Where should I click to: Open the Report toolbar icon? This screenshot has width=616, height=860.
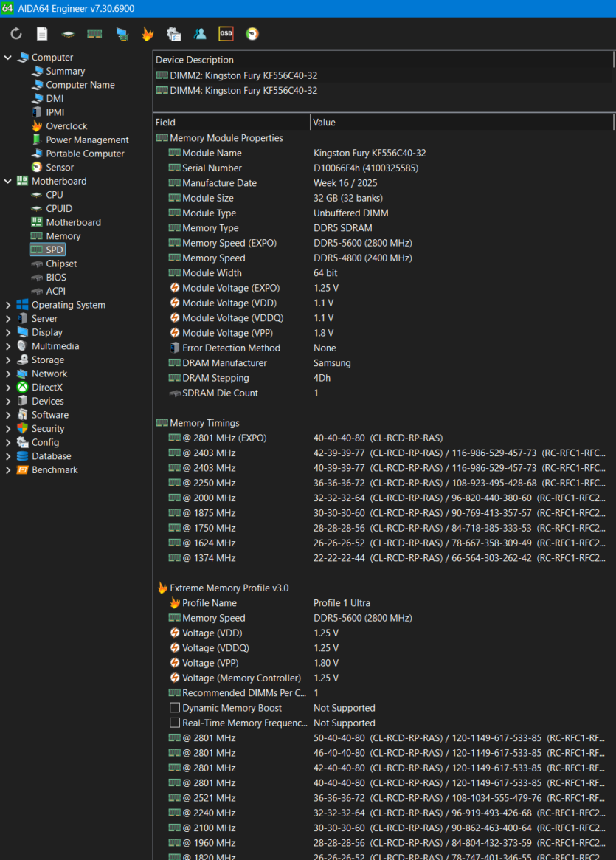pyautogui.click(x=42, y=34)
